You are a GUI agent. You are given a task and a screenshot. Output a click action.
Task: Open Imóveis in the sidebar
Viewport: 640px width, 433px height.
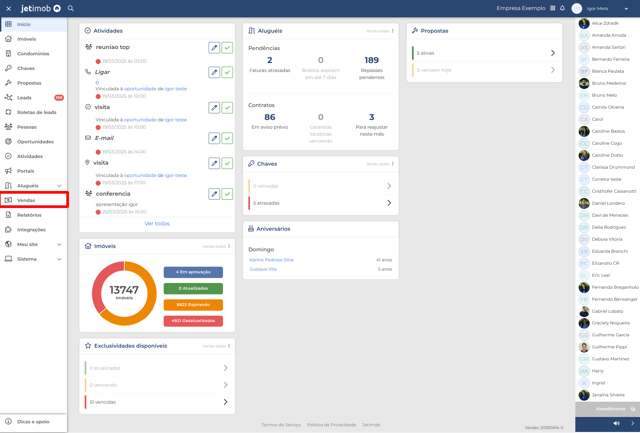(x=33, y=39)
